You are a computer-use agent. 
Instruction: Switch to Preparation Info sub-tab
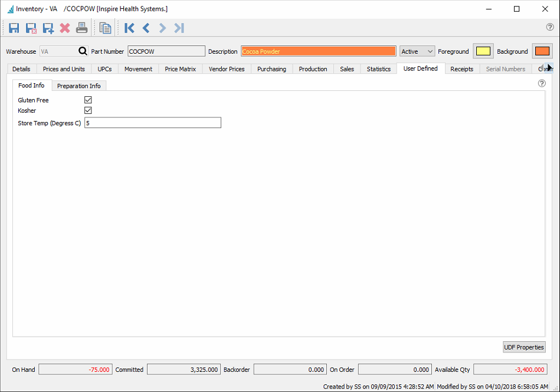(x=79, y=86)
